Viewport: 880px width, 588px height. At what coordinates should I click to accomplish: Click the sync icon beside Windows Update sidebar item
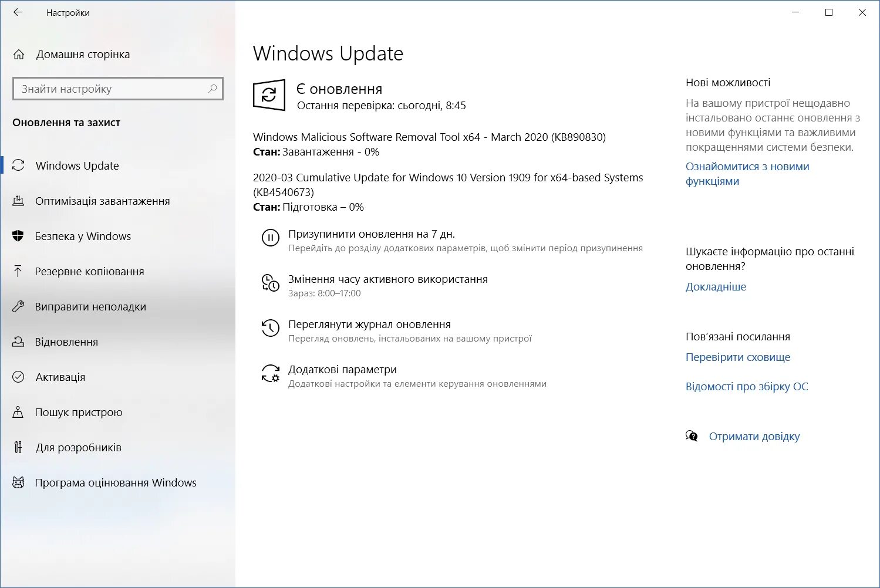[18, 165]
